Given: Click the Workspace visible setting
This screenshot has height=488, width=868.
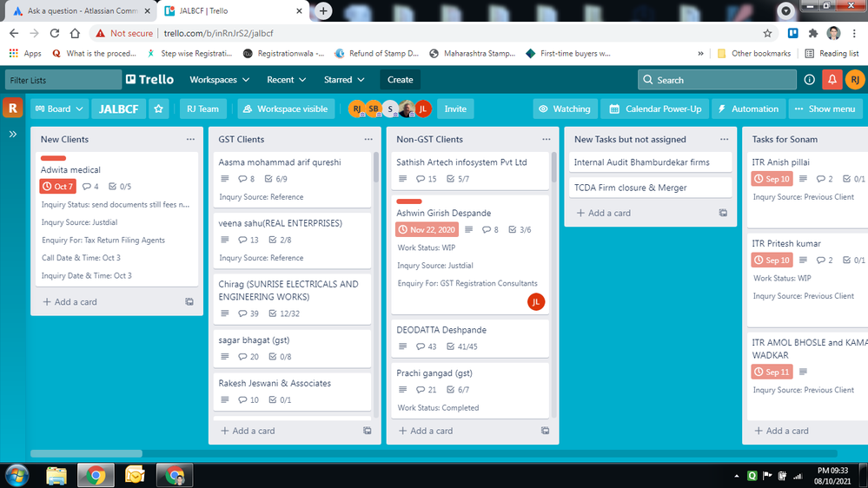Looking at the screenshot, I should (286, 109).
